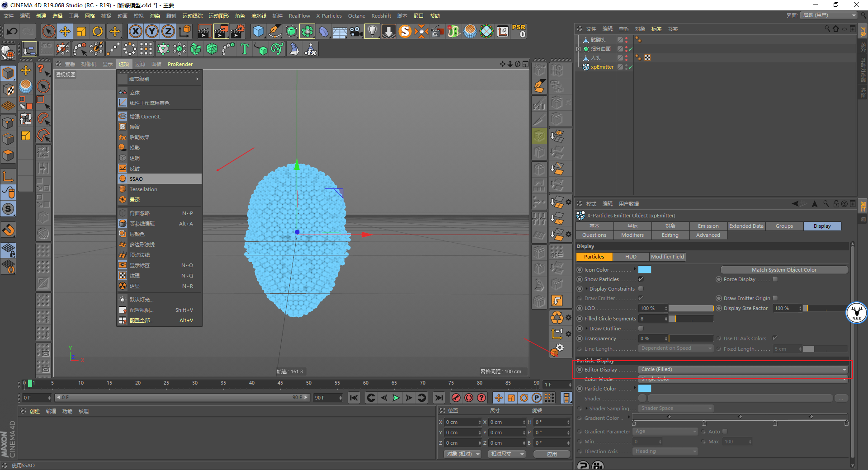Click the S snap icon in left sidebar
Screen dimensions: 868x470
click(9, 209)
